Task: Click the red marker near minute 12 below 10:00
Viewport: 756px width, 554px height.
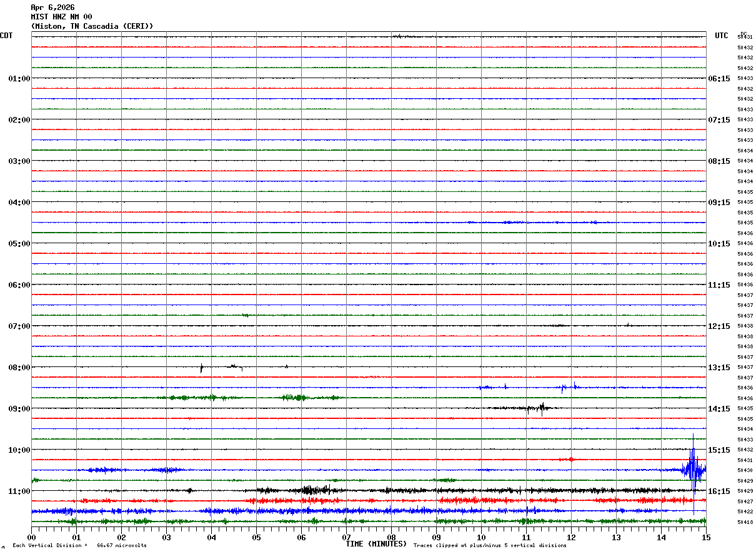Action: (x=570, y=460)
